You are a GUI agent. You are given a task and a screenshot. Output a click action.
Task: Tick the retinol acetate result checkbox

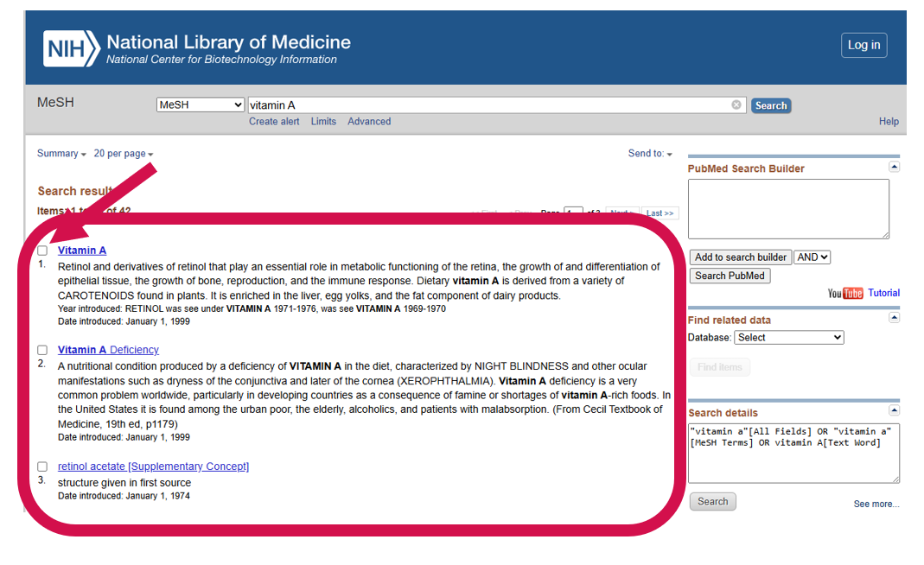[42, 467]
